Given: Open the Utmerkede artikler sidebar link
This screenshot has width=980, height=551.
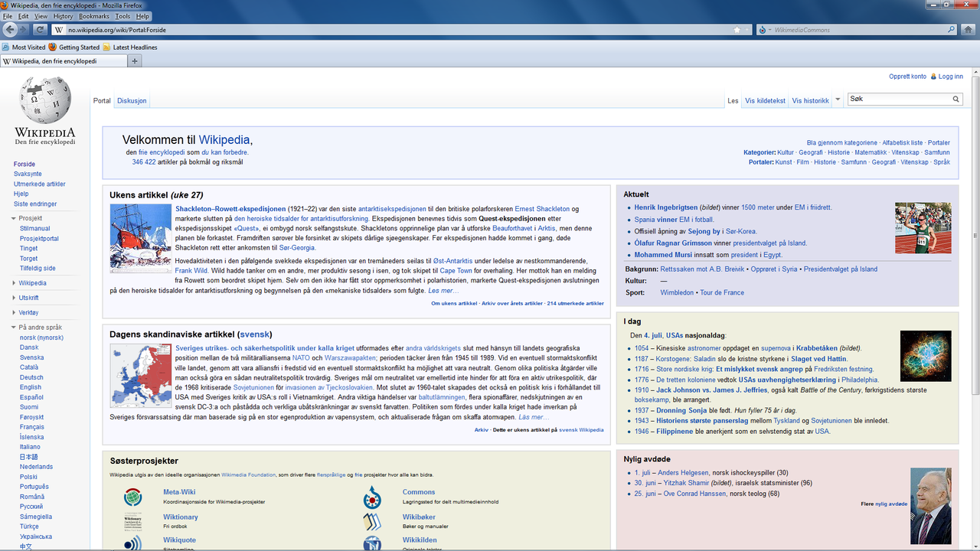Looking at the screenshot, I should pos(40,184).
